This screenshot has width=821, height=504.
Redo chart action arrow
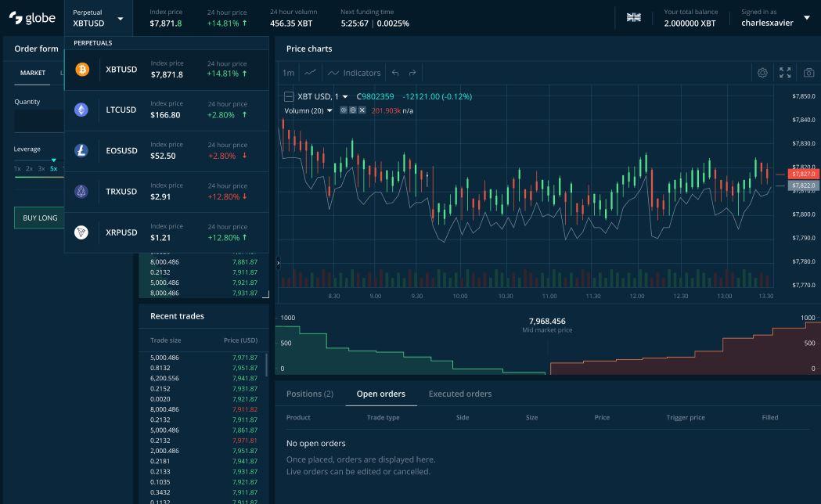click(x=412, y=73)
